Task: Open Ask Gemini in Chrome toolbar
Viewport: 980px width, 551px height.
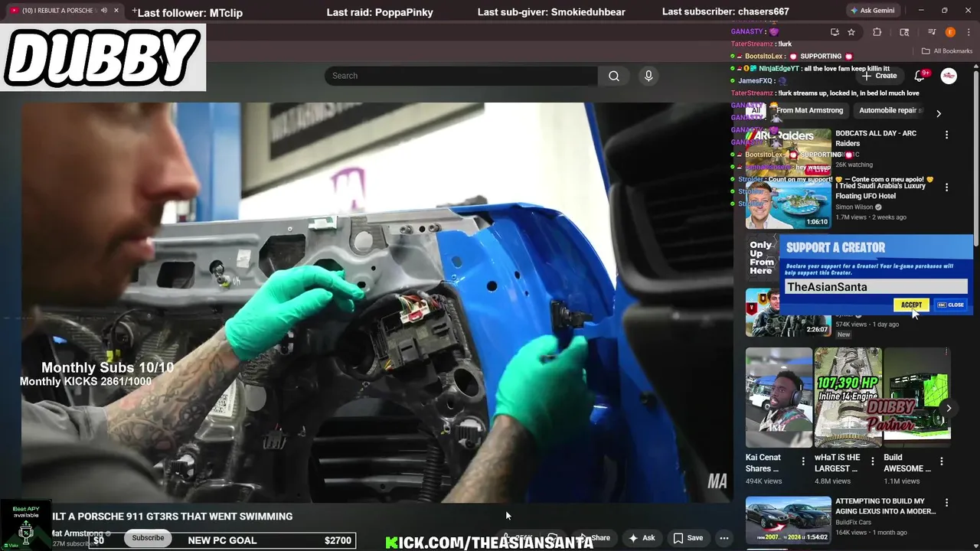Action: 872,11
